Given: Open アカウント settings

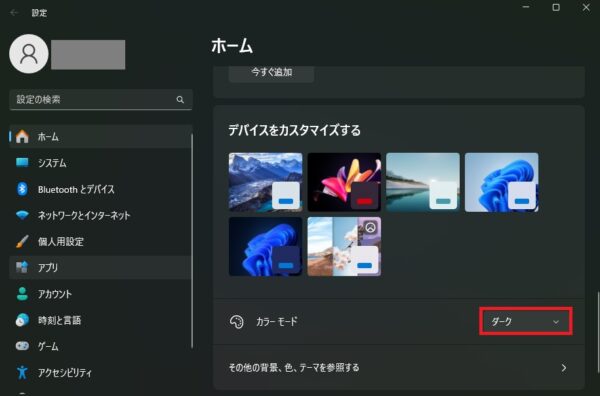Looking at the screenshot, I should (100, 294).
